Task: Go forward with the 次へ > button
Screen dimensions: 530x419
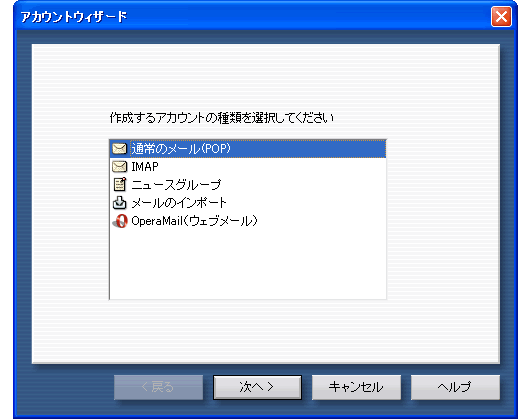Action: coord(257,387)
